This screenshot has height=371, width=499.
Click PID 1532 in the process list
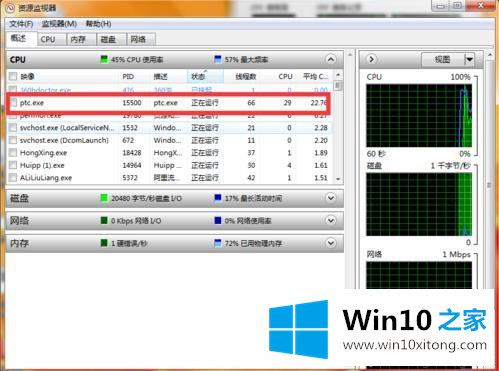click(130, 128)
